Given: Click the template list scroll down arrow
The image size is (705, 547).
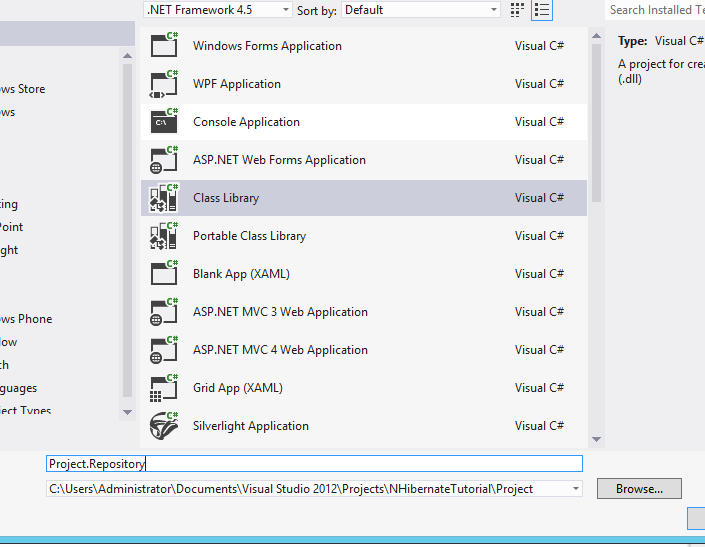Looking at the screenshot, I should [x=596, y=439].
